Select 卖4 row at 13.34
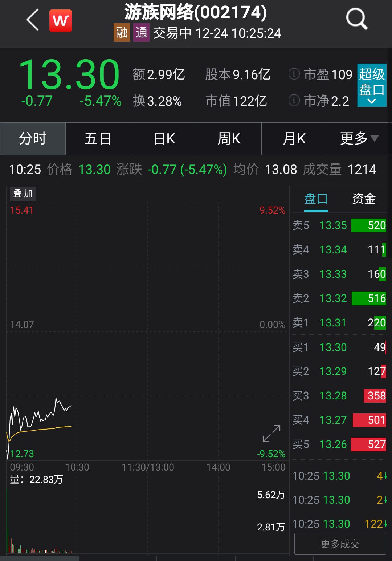 (339, 250)
